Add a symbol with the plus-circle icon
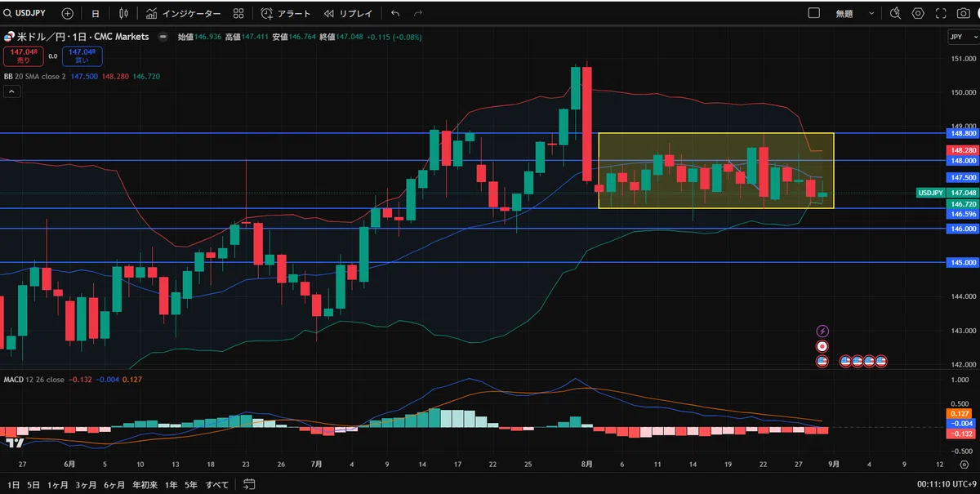Viewport: 980px width, 494px height. (x=67, y=13)
